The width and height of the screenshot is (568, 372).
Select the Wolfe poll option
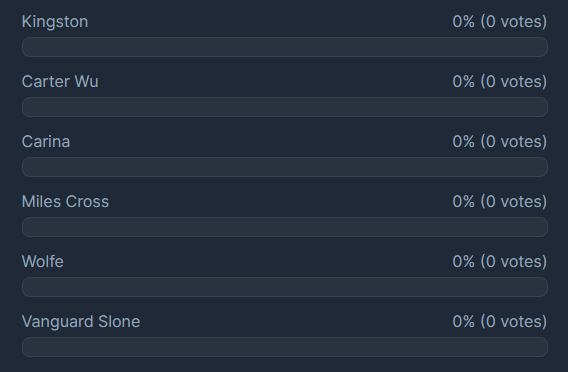click(42, 262)
